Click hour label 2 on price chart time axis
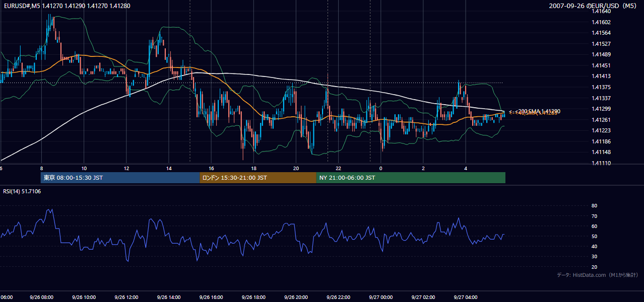644x302 pixels. pyautogui.click(x=423, y=168)
